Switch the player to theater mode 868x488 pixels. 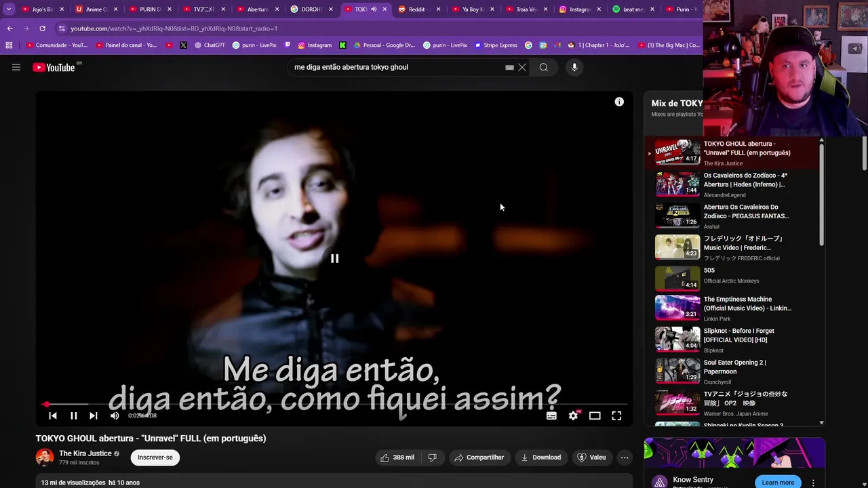(x=595, y=415)
